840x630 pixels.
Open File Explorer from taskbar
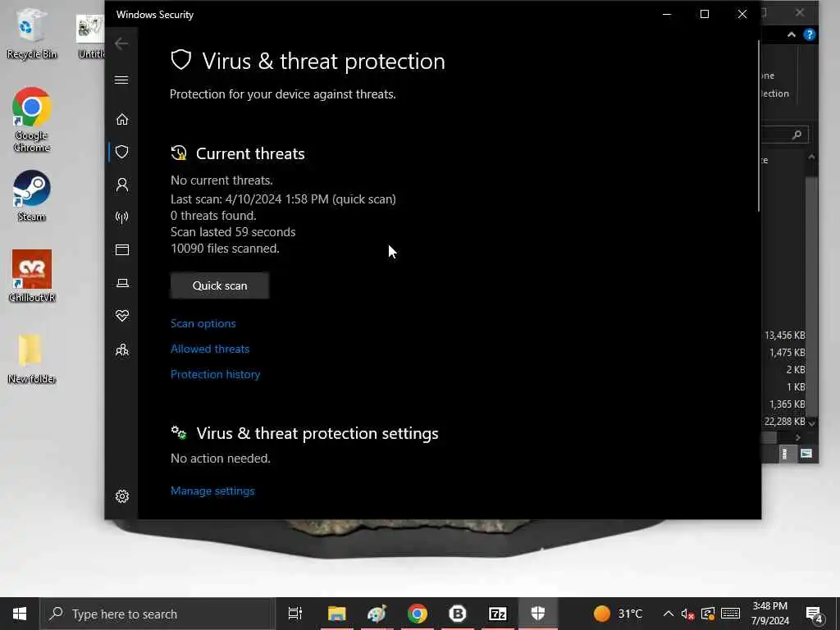[x=337, y=614]
